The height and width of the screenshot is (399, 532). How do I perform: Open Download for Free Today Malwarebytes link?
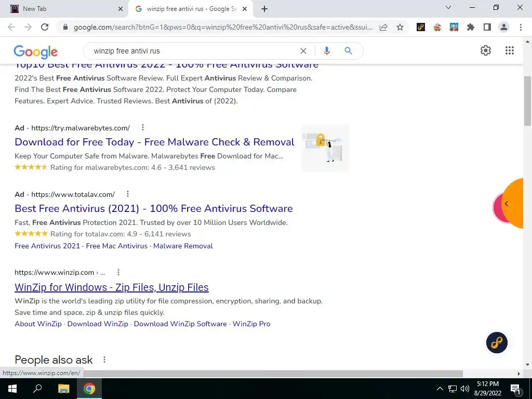point(154,142)
